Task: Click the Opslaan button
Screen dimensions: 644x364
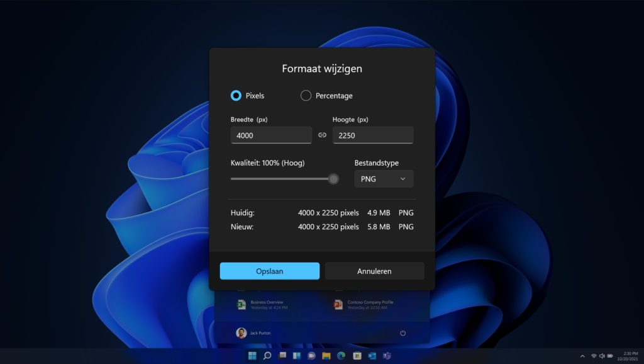Action: 269,271
